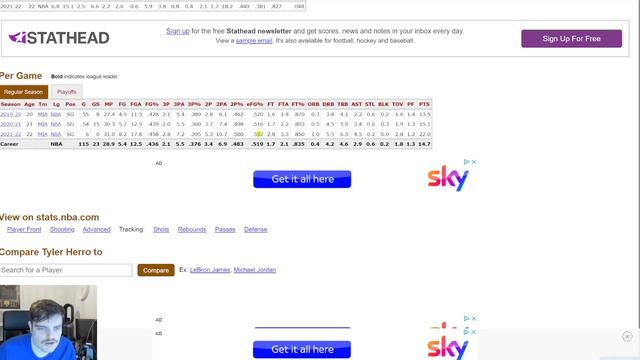Open the 2020-21 season link
This screenshot has width=640, height=360.
pyautogui.click(x=11, y=124)
